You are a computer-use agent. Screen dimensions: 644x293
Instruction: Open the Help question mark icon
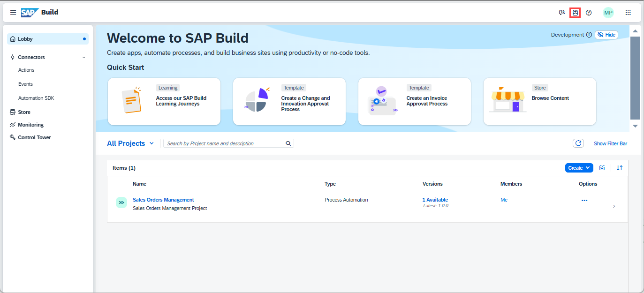pyautogui.click(x=589, y=13)
